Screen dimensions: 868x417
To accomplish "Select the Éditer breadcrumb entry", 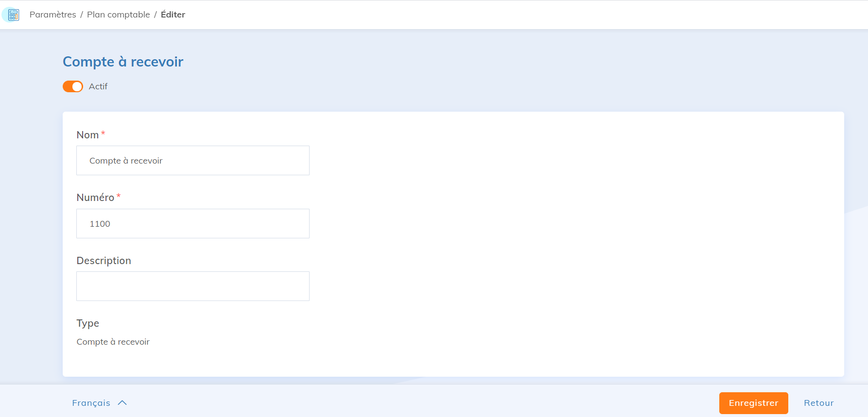I will click(173, 15).
